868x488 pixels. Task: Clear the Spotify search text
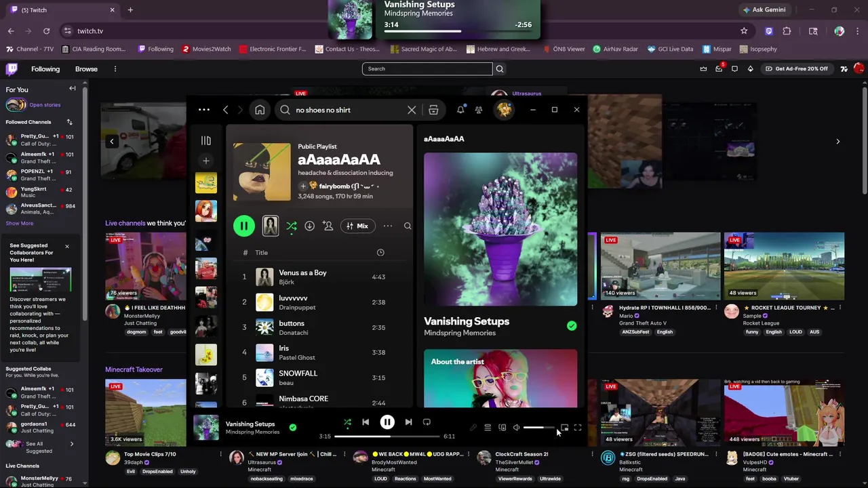coord(412,110)
